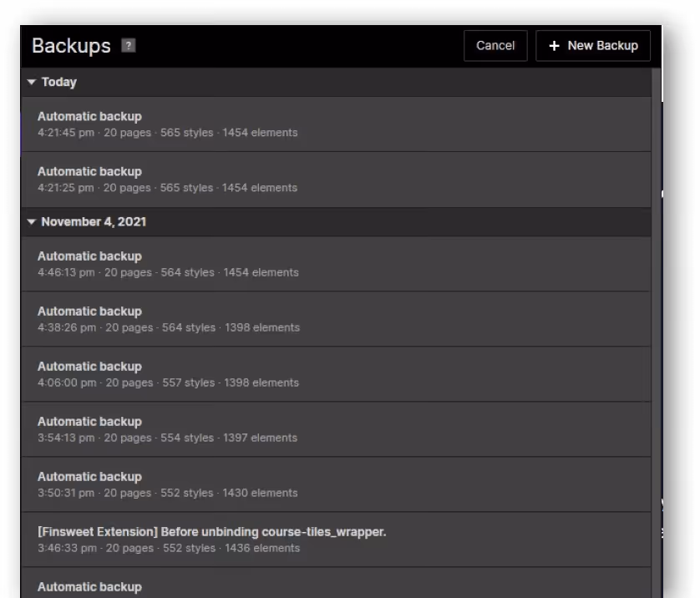Click the Backups panel title
This screenshot has height=598, width=700.
(72, 46)
